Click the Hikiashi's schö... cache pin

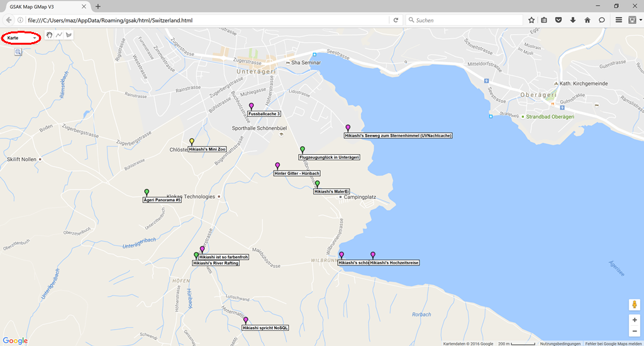point(341,255)
